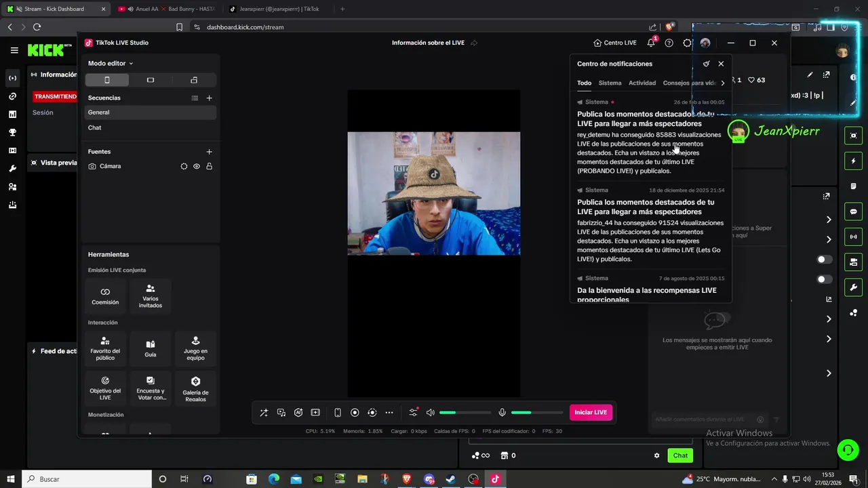Mute the microphone icon in toolbar
The image size is (868, 488).
pyautogui.click(x=502, y=412)
